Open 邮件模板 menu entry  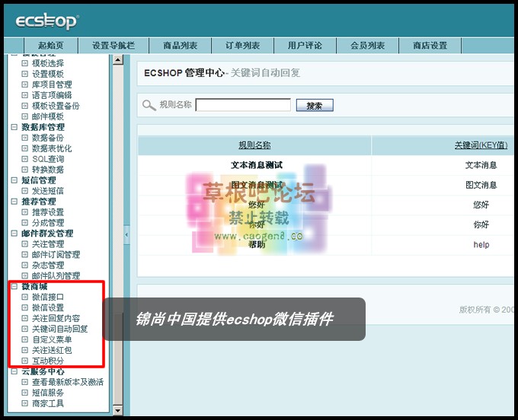[x=48, y=116]
